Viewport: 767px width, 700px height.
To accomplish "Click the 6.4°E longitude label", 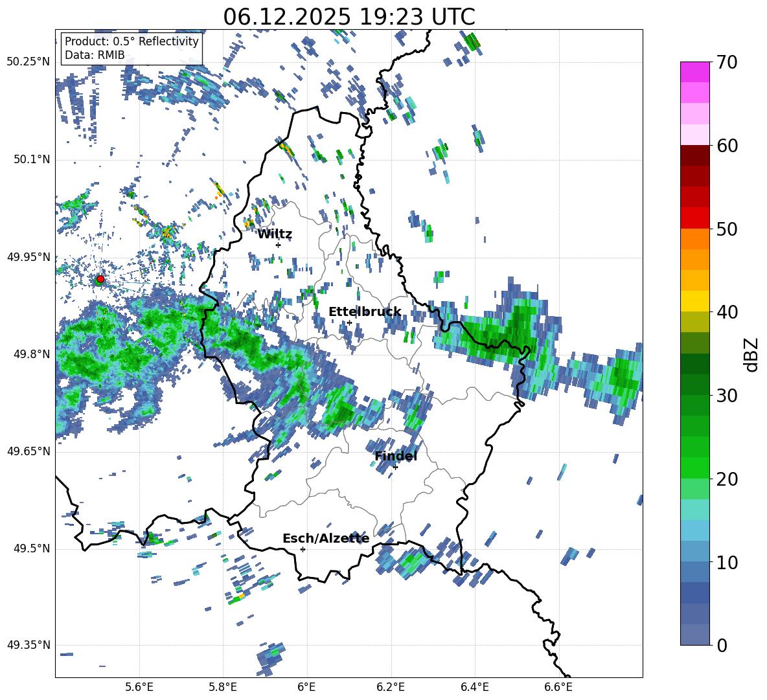I will coord(474,687).
